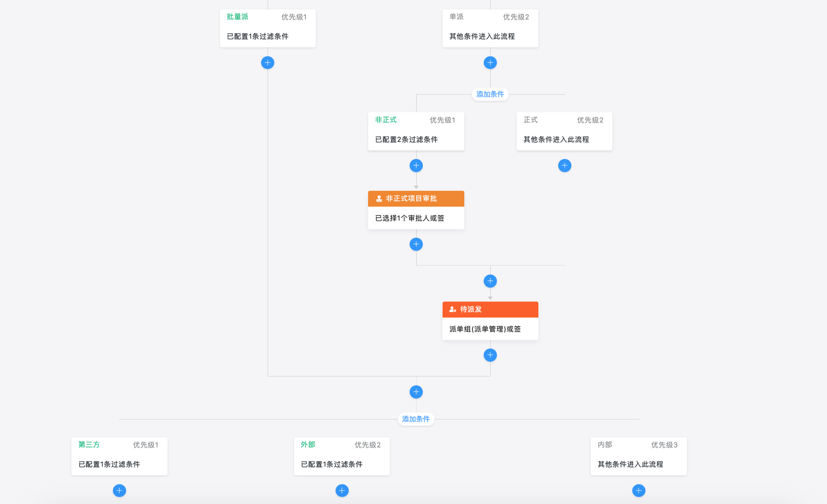The image size is (827, 504).
Task: Click plus icon directly above 待派发 node
Action: (x=490, y=281)
